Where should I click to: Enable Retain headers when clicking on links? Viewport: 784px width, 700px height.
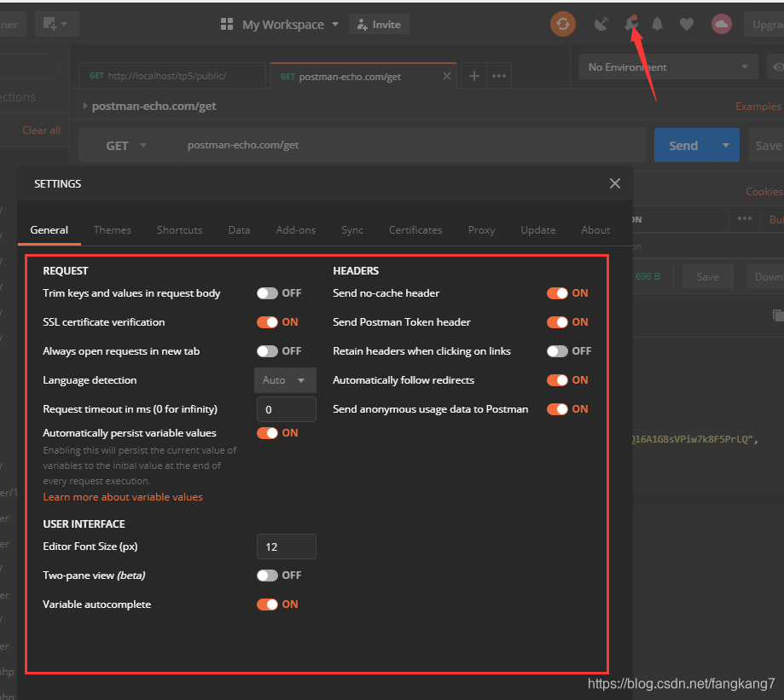557,351
